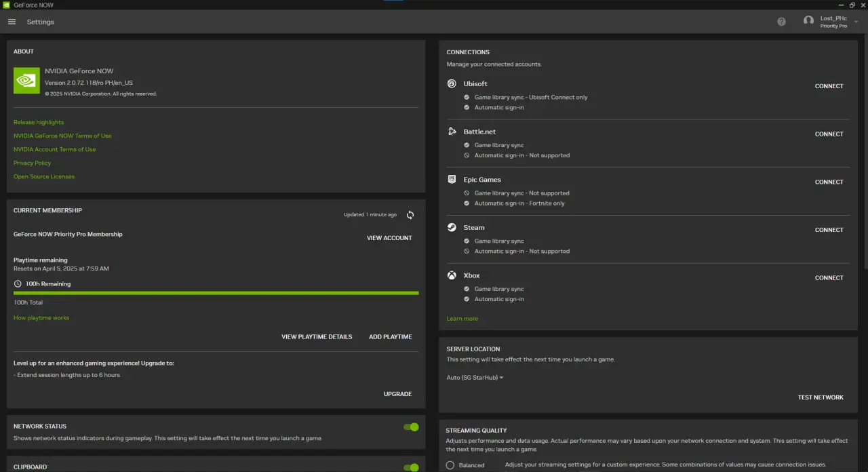Click check icon for Xbox Automatic sign-in
868x472 pixels.
click(x=467, y=299)
